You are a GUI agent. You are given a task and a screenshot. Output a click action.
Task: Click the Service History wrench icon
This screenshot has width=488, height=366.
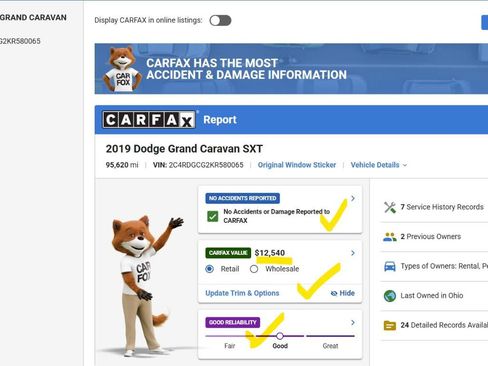(x=390, y=207)
